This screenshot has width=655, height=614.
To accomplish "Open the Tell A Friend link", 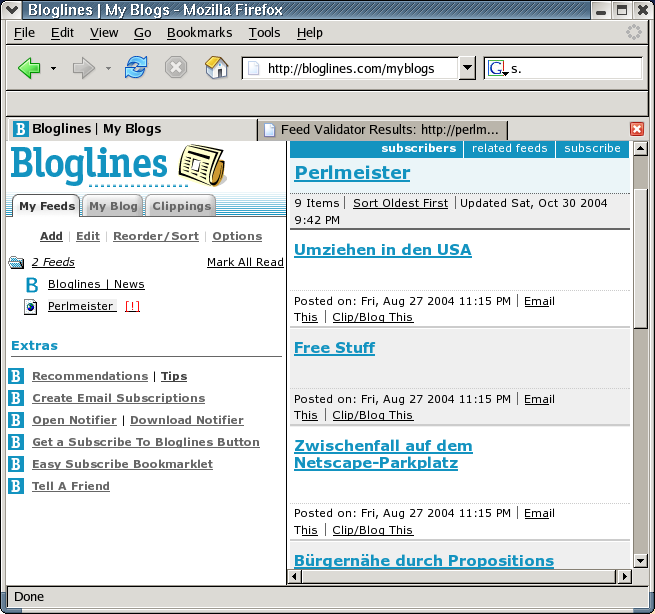I will coord(71,486).
